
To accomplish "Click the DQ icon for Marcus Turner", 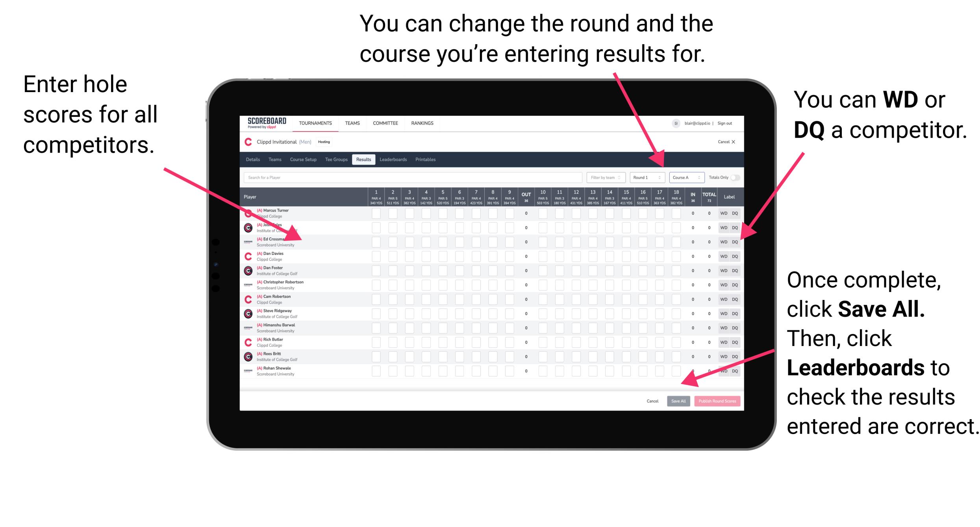I will coord(734,213).
